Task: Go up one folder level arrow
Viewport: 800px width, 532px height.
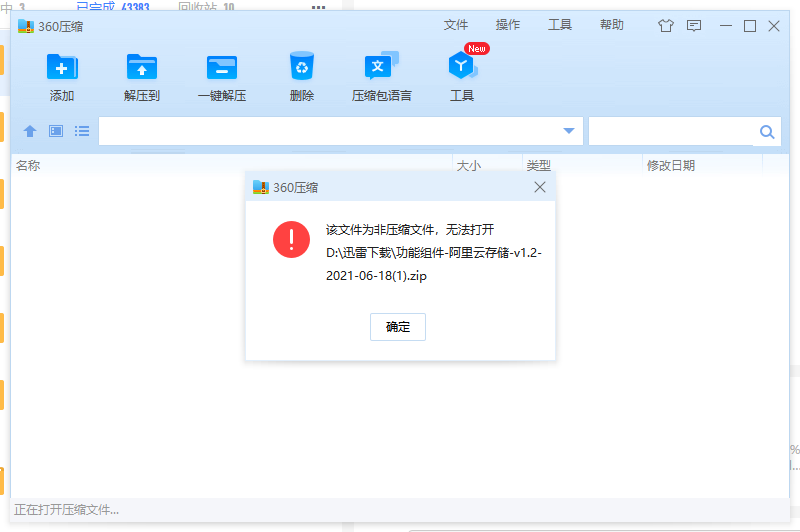Action: tap(30, 131)
